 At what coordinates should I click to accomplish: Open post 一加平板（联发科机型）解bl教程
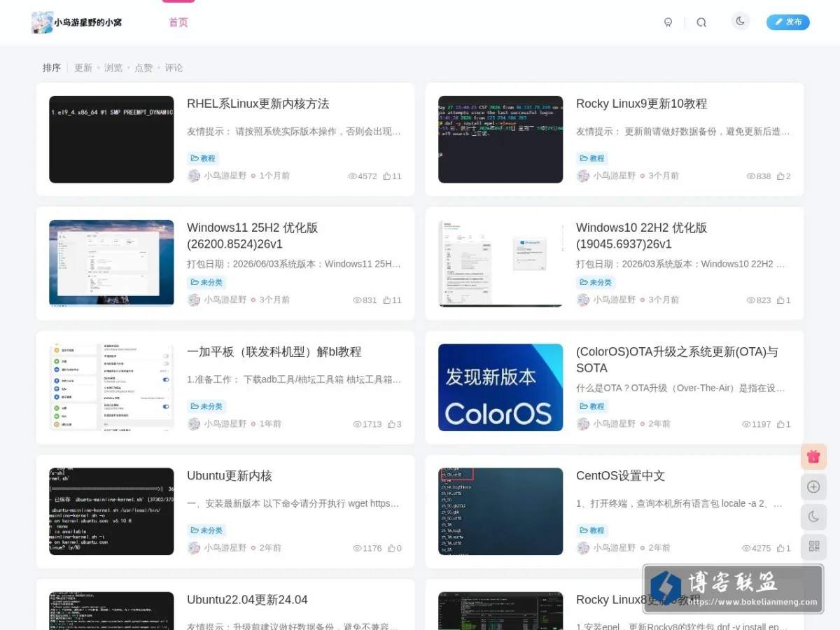click(x=274, y=351)
